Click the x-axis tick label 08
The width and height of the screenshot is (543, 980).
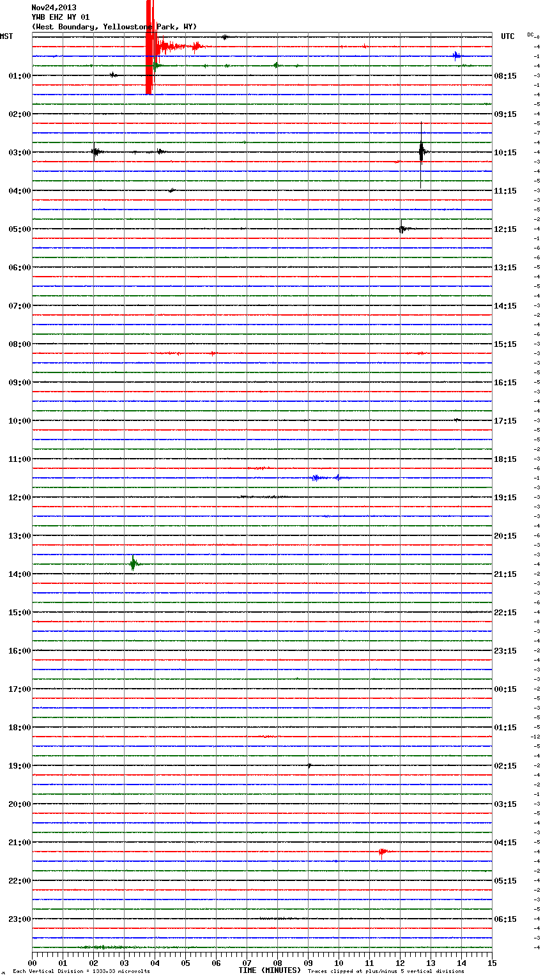277,963
